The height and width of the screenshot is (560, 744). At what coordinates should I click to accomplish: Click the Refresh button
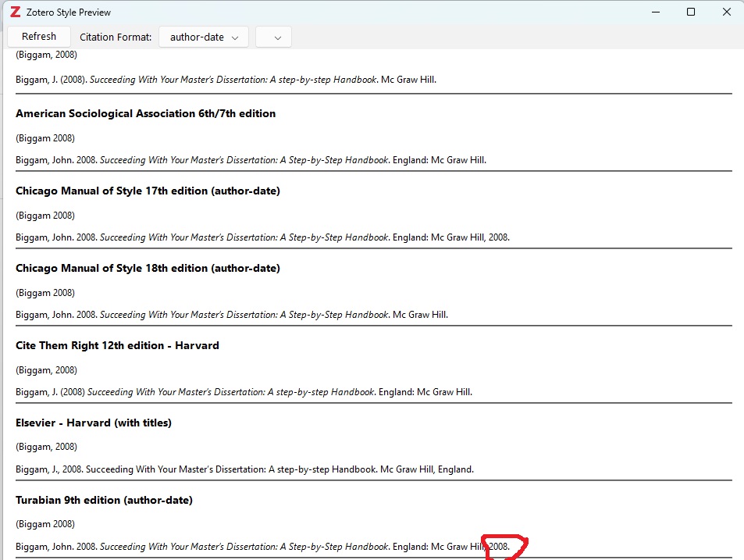(x=39, y=37)
